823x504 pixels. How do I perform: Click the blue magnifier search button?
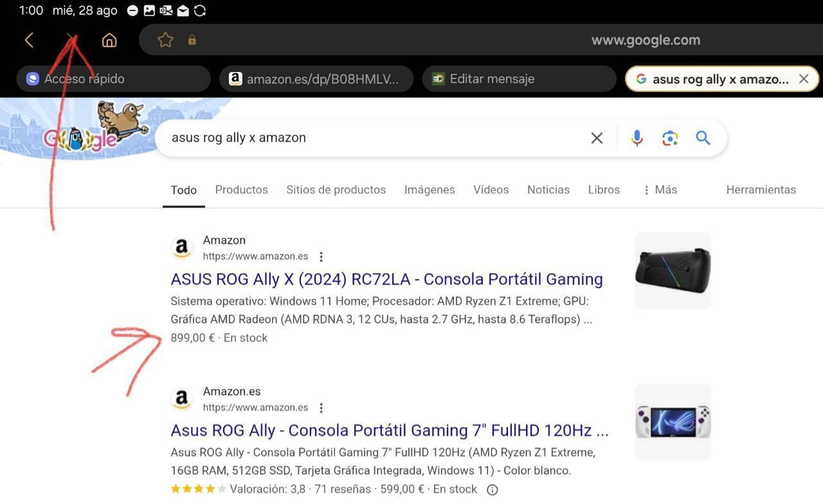point(703,138)
